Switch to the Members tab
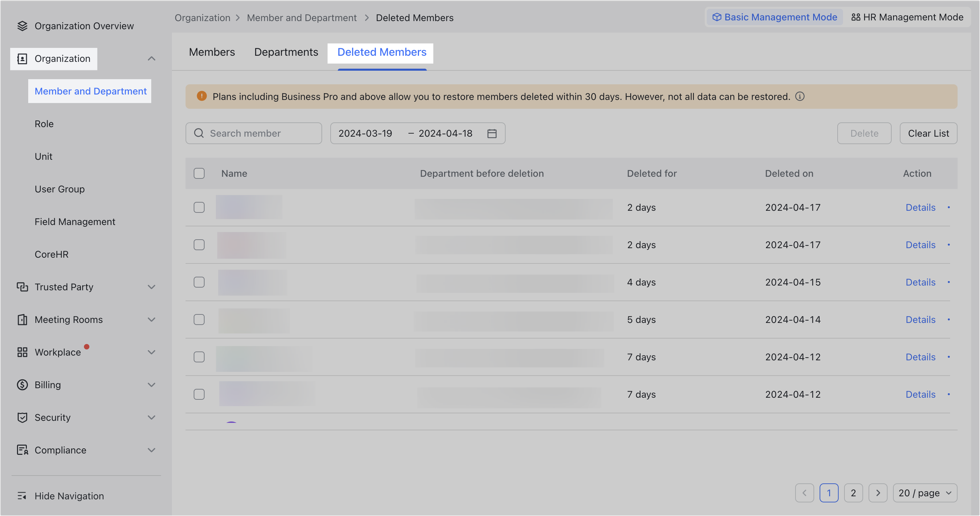The width and height of the screenshot is (980, 516). pyautogui.click(x=212, y=52)
